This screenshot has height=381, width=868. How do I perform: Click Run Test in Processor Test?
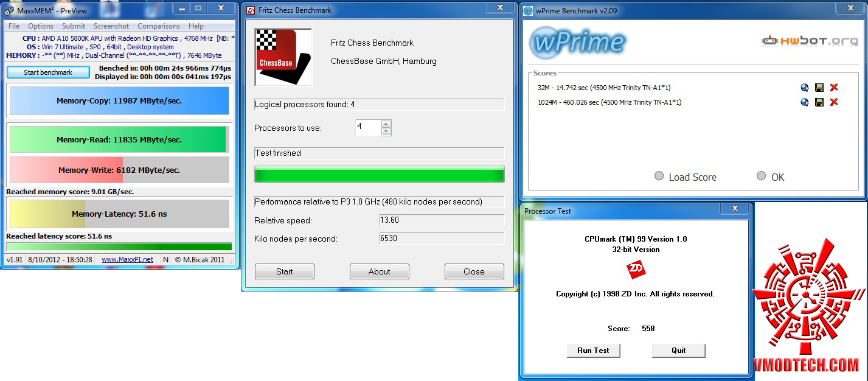click(x=593, y=351)
